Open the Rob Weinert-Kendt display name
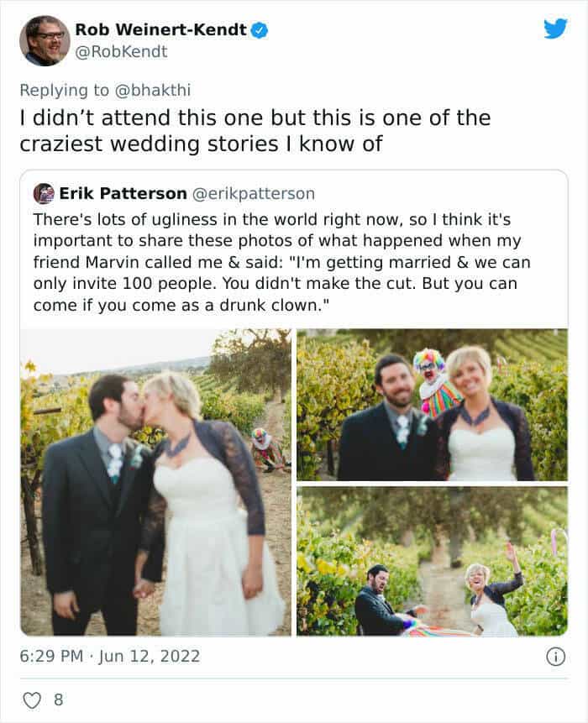 pyautogui.click(x=160, y=30)
